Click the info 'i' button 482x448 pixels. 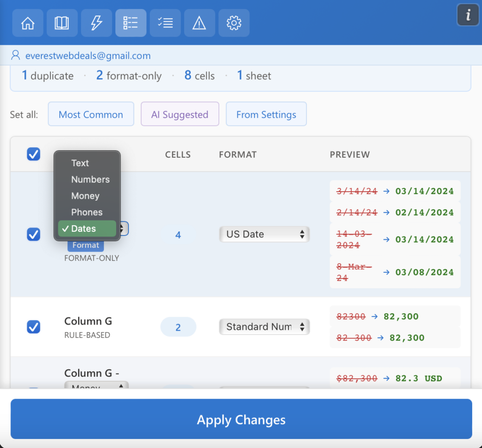(468, 16)
